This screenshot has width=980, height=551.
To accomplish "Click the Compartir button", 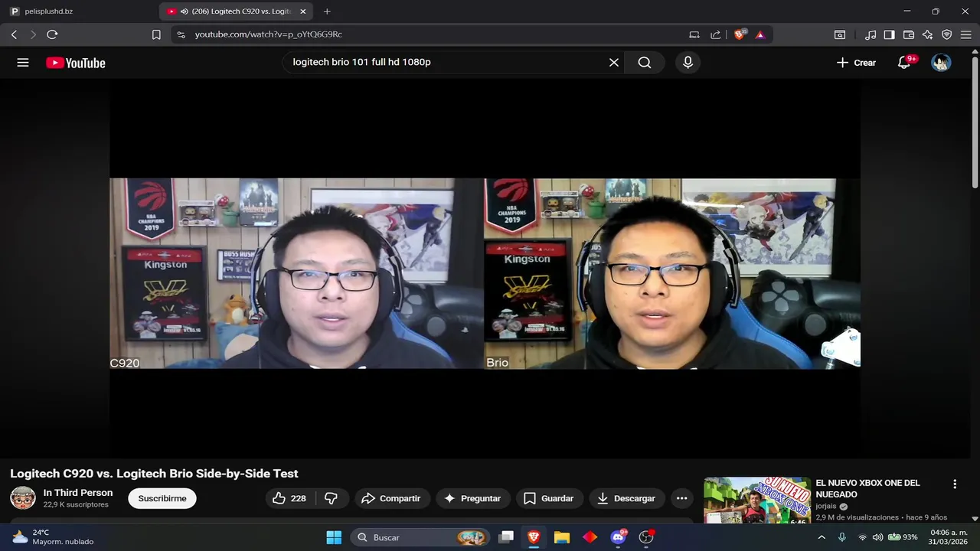I will (391, 498).
